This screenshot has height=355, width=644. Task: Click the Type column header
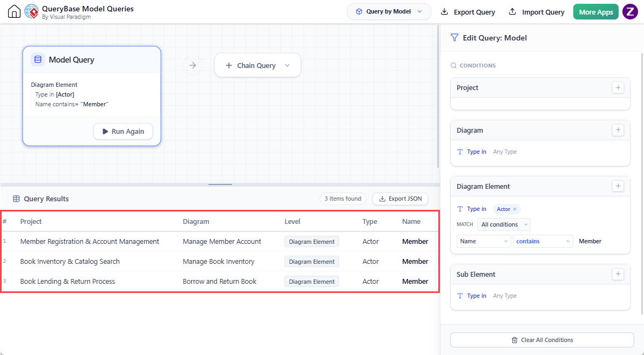point(370,221)
